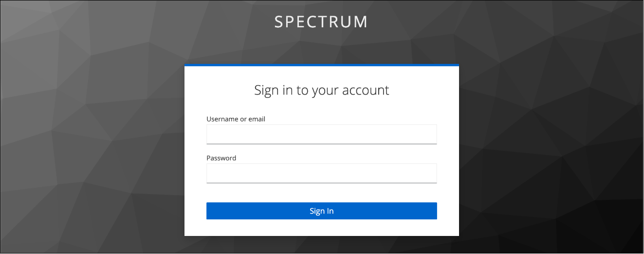Click the bottom underline of the username field

pyautogui.click(x=321, y=144)
